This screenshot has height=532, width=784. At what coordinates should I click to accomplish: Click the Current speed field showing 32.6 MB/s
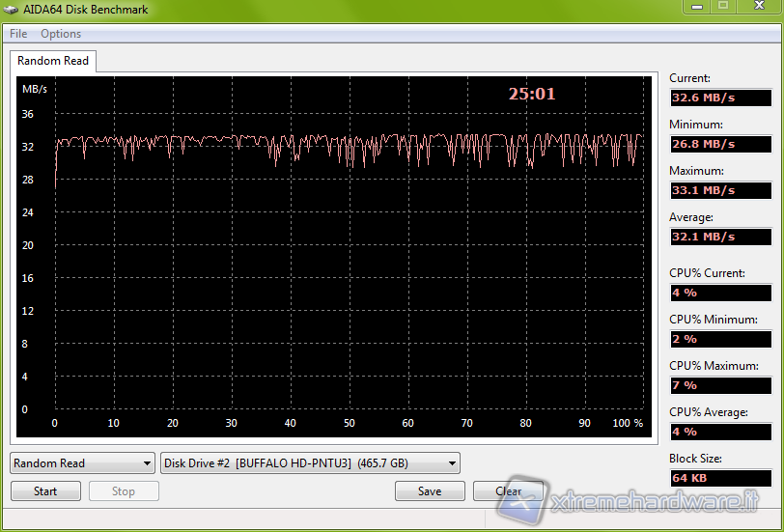(720, 98)
